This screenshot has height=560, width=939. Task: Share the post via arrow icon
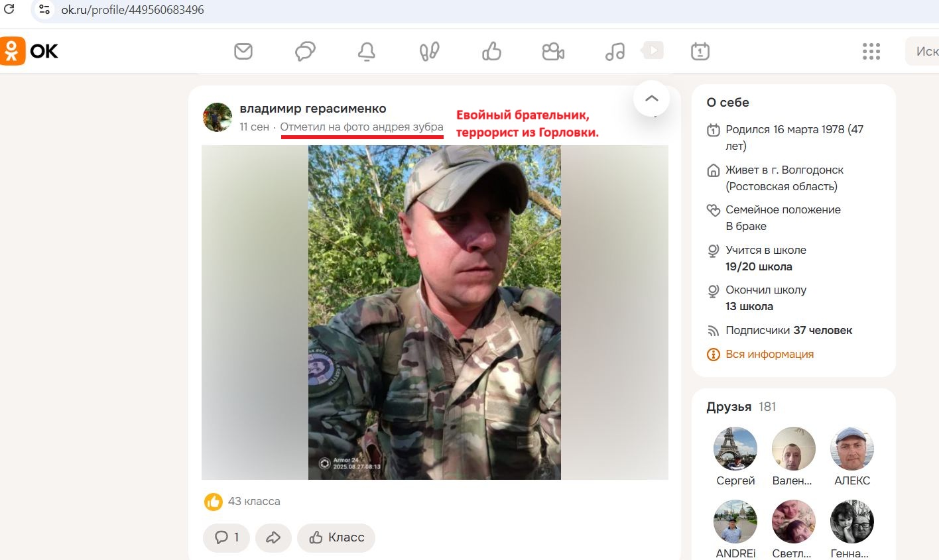click(x=273, y=537)
